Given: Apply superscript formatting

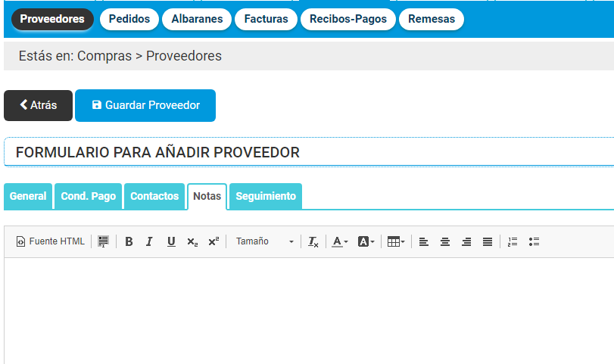Looking at the screenshot, I should click(213, 241).
